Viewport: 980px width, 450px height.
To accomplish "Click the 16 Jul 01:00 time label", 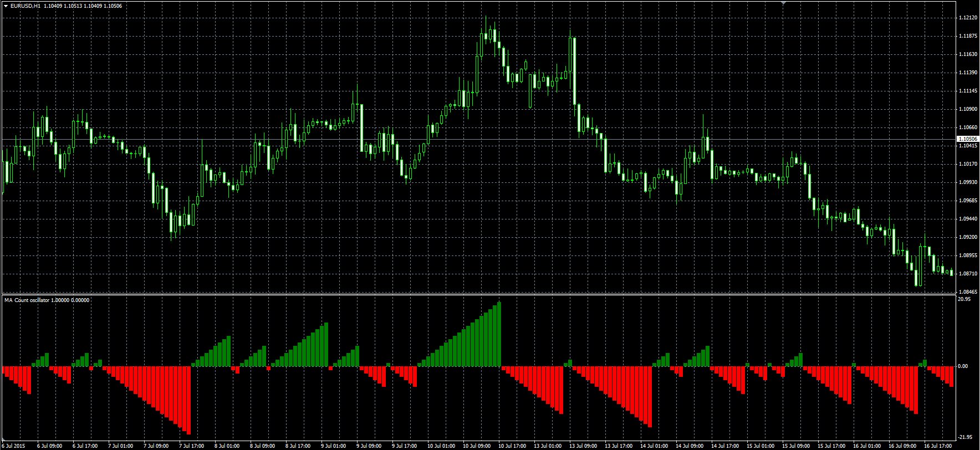I will (x=867, y=446).
